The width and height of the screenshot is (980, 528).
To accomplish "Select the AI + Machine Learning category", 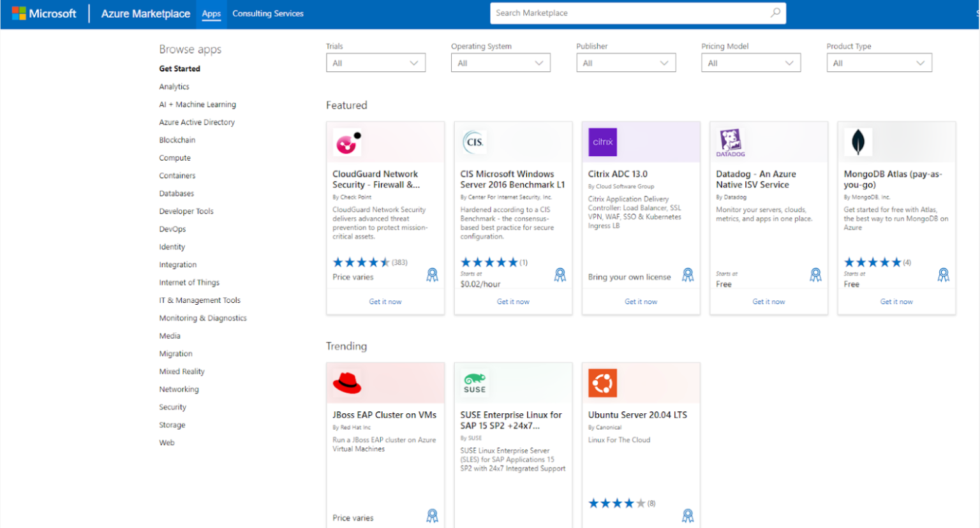I will pyautogui.click(x=198, y=105).
